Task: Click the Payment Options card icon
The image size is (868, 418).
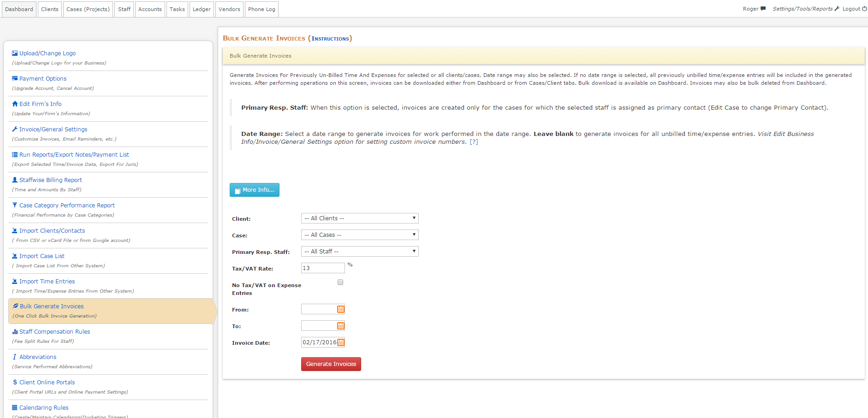Action: [x=15, y=79]
